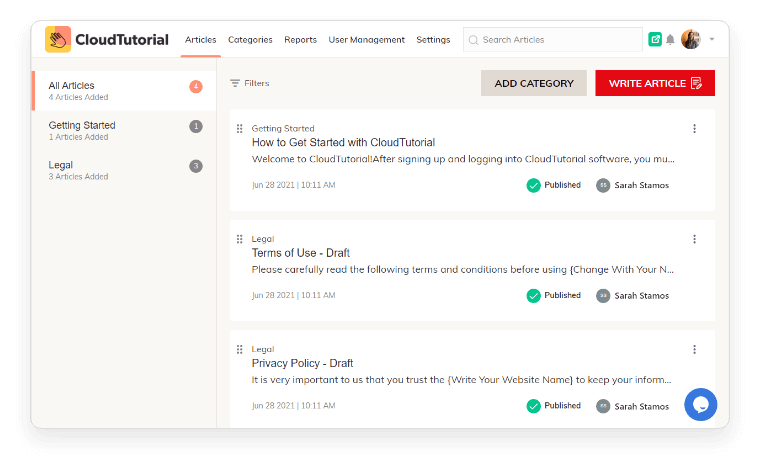Image resolution: width=760 pixels, height=469 pixels.
Task: Toggle Published status of How to Get Started
Action: coord(534,185)
